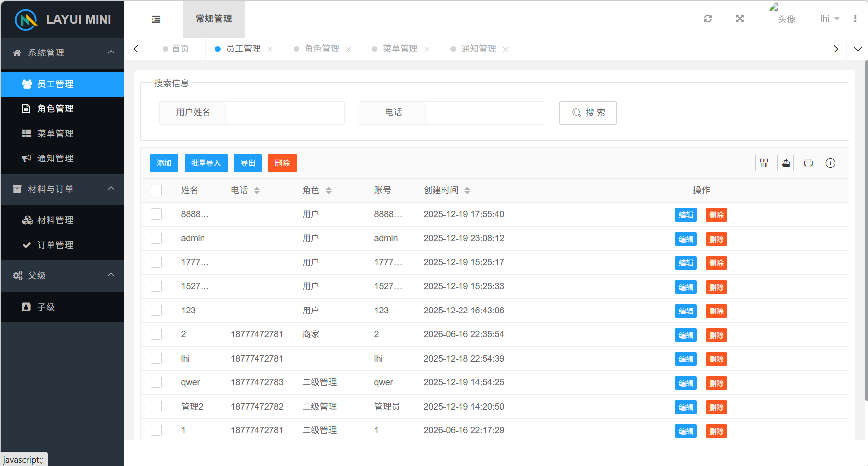This screenshot has height=466, width=868.
Task: Check the row for lhi
Action: pyautogui.click(x=156, y=359)
